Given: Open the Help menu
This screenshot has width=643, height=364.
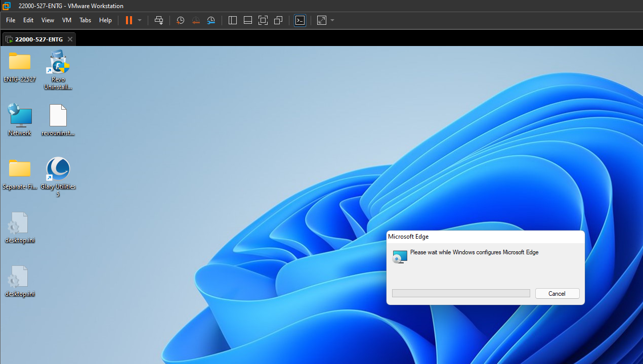Looking at the screenshot, I should pos(105,20).
